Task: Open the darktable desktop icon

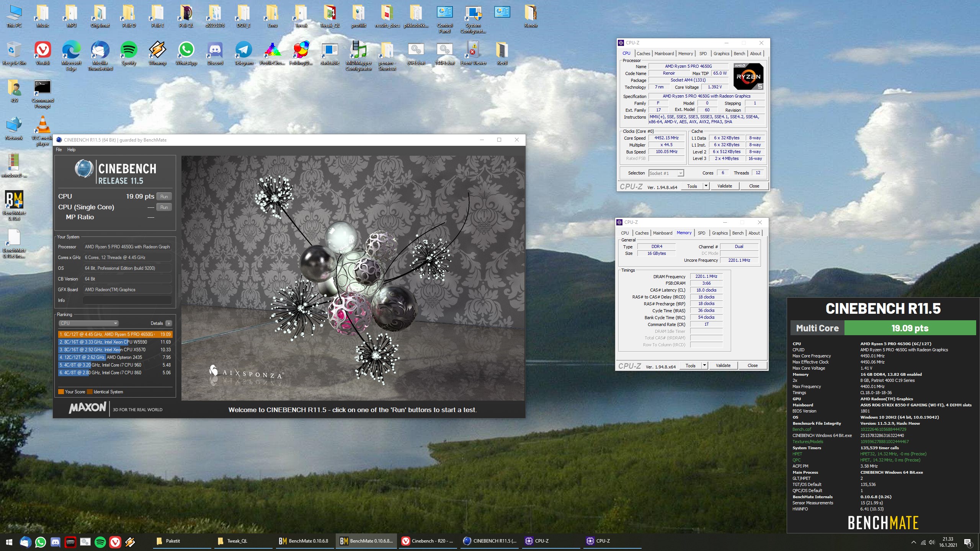Action: pyautogui.click(x=330, y=53)
